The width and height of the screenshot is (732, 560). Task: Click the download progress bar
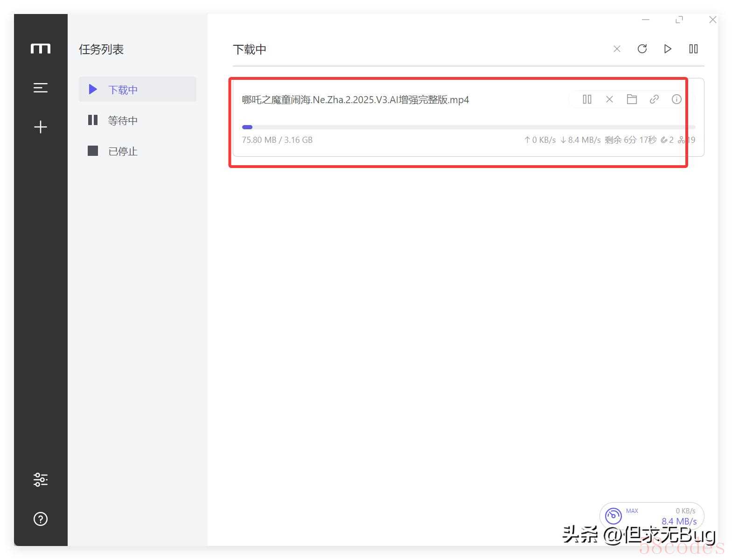click(x=468, y=127)
